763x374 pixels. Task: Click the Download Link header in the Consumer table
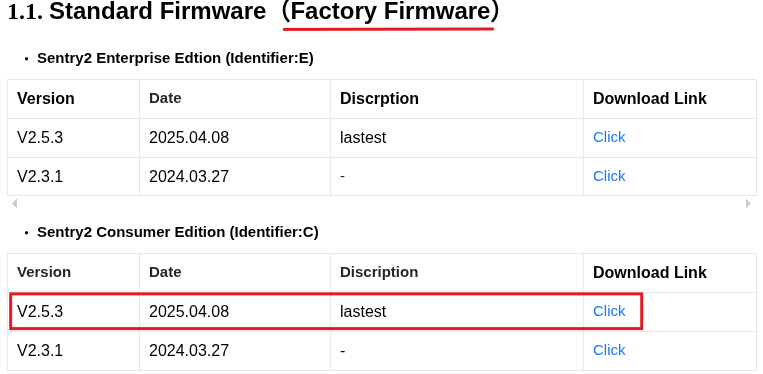[650, 272]
